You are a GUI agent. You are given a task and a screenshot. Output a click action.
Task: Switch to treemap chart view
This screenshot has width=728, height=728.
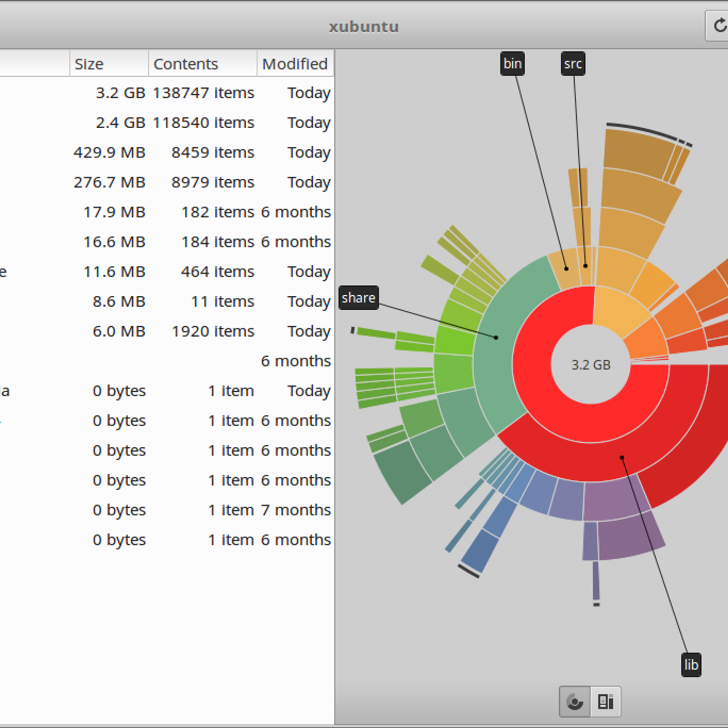tap(606, 702)
